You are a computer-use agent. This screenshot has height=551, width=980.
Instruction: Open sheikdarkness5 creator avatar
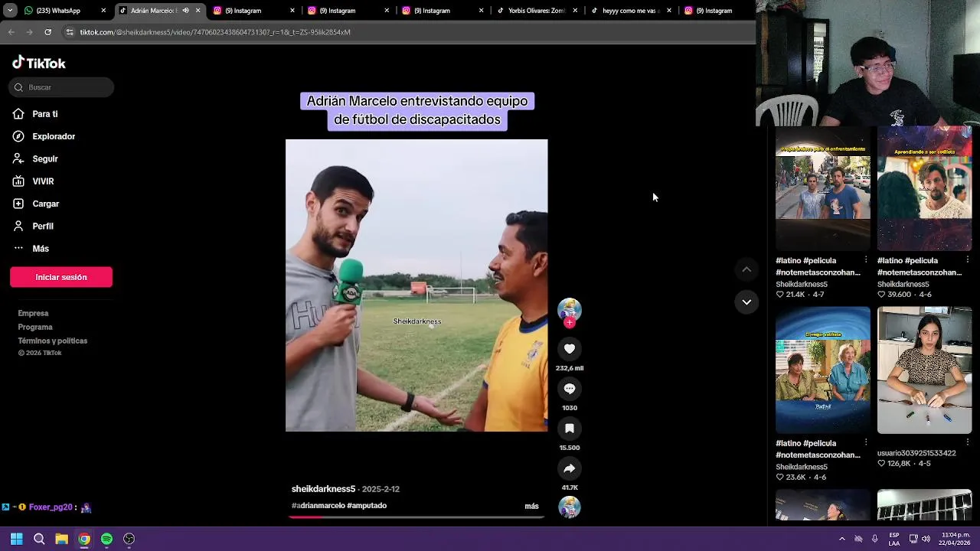click(569, 309)
